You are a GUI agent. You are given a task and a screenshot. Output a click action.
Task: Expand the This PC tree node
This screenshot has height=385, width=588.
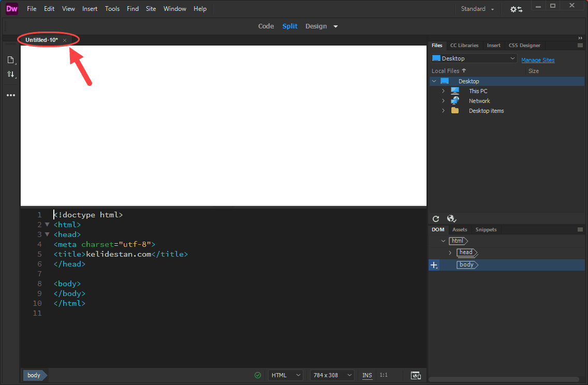coord(443,91)
